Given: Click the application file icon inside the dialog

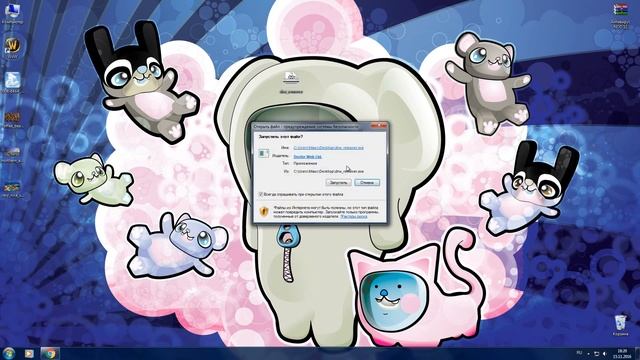Looking at the screenshot, I should point(264,153).
